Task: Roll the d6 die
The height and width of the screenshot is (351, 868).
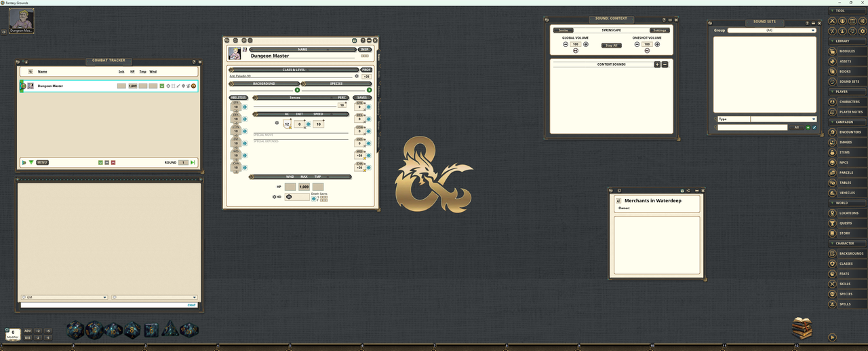Action: coord(151,330)
